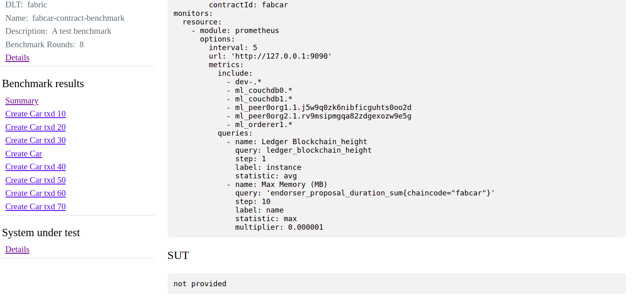Image resolution: width=644 pixels, height=305 pixels.
Task: Click the Benchmark results heading
Action: [43, 83]
